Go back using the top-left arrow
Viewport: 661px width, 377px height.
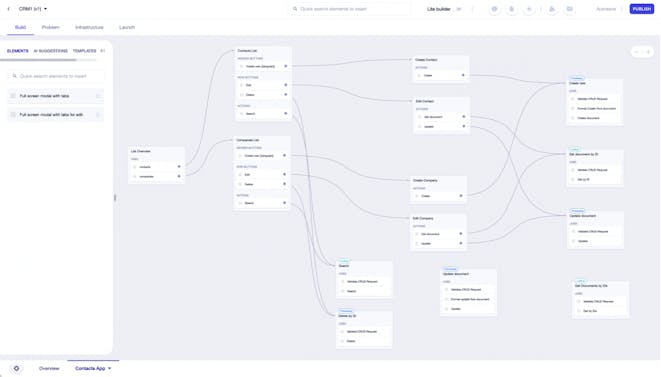[8, 9]
